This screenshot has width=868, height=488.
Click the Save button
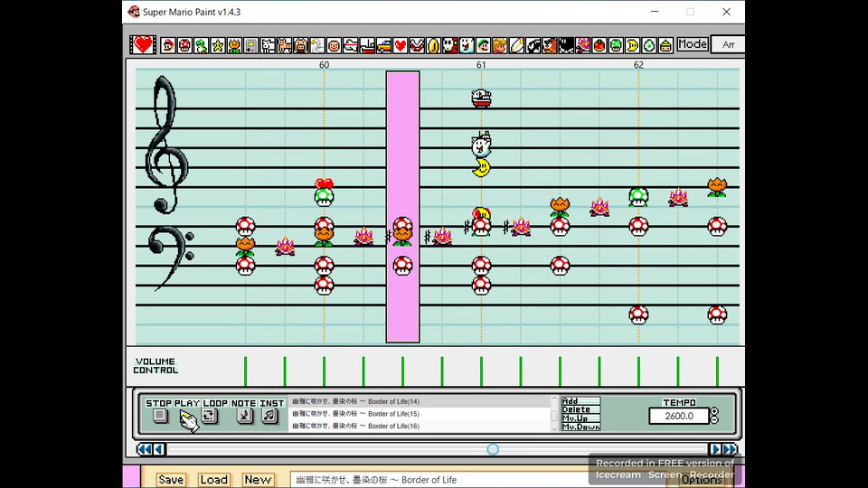[171, 480]
